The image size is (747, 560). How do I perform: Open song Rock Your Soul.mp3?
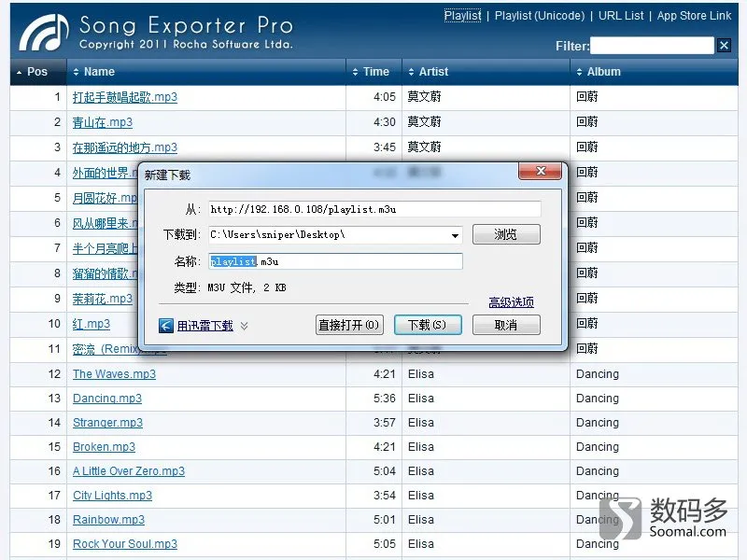tap(125, 544)
